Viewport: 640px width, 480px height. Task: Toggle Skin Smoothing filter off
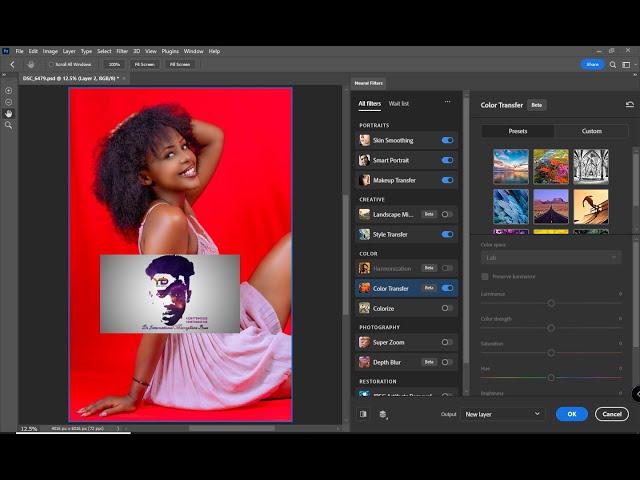click(447, 140)
